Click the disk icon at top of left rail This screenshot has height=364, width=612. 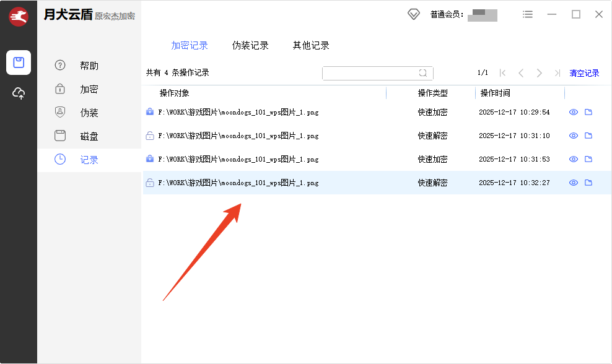[19, 63]
